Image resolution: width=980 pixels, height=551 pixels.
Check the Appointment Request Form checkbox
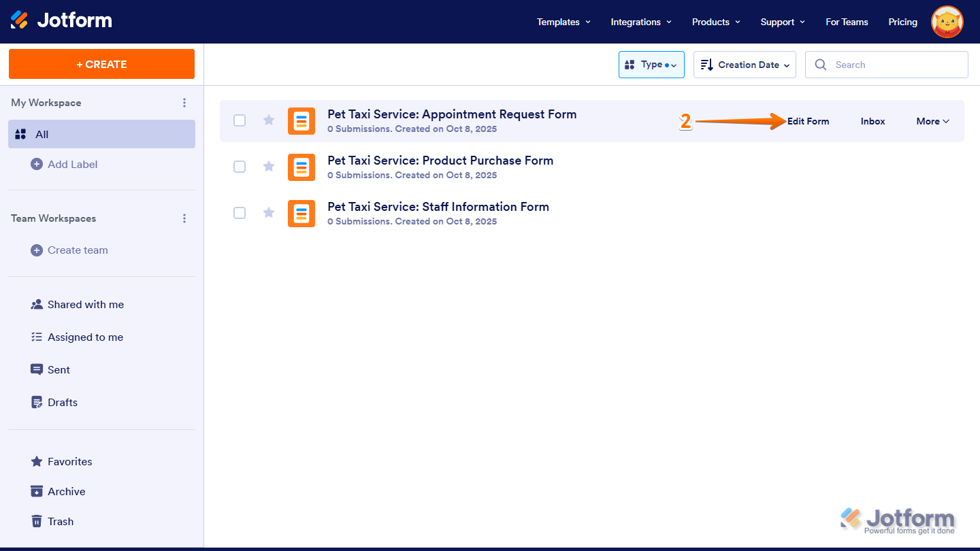coord(240,120)
